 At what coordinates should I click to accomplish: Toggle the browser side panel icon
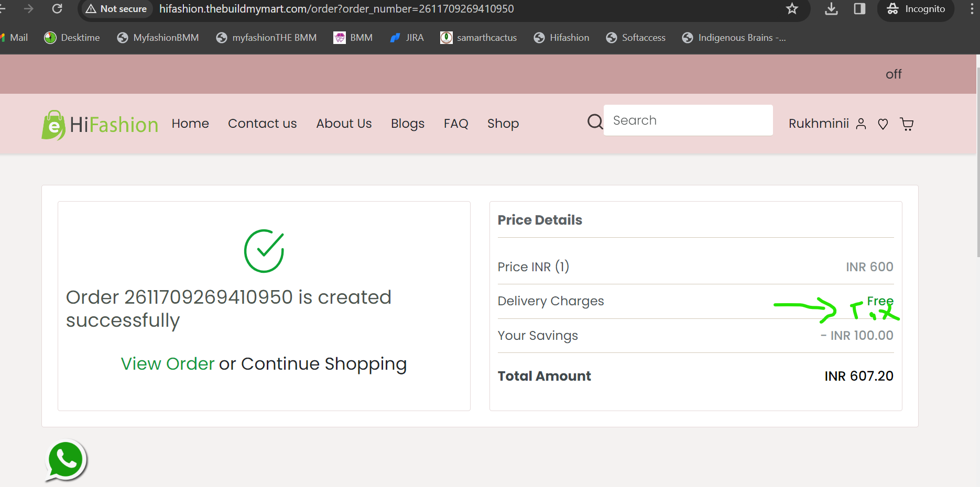(859, 9)
